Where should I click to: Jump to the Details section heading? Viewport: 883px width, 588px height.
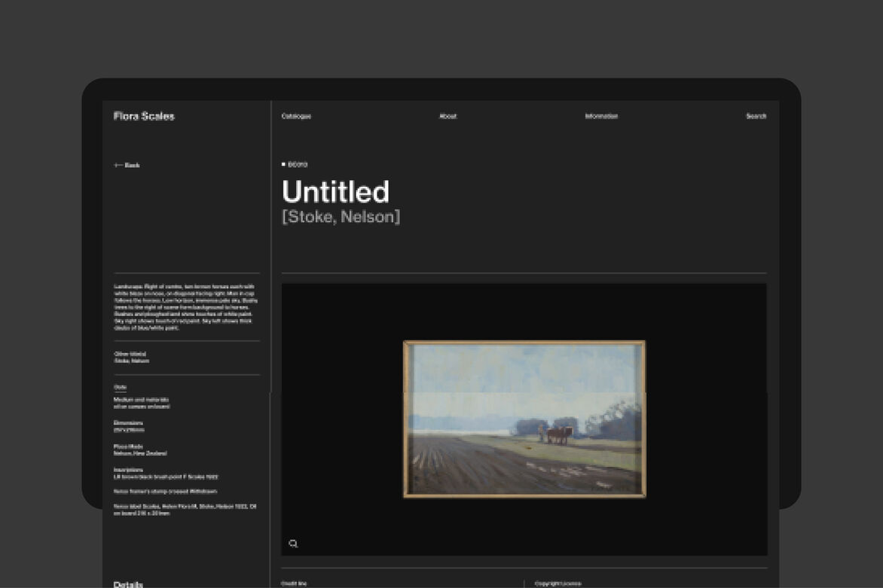pyautogui.click(x=128, y=584)
